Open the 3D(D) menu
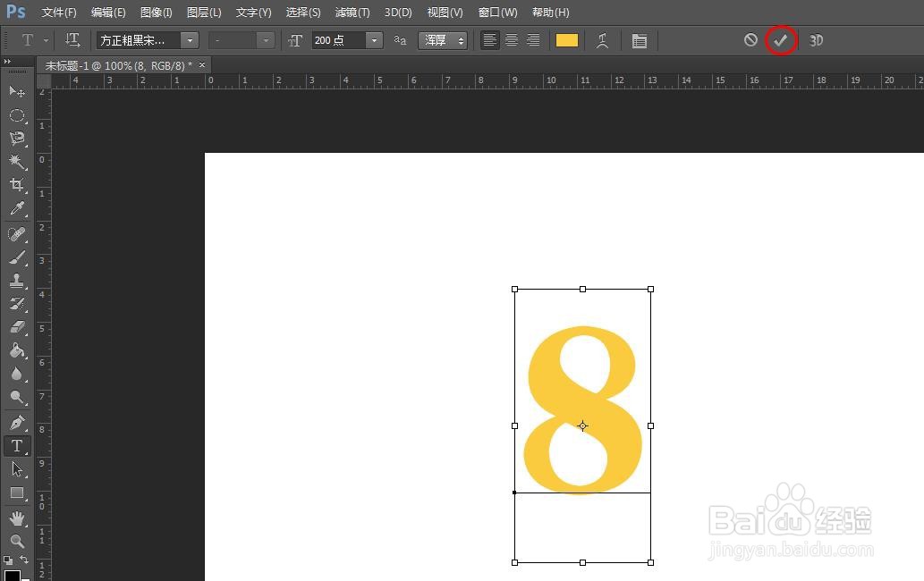Screen dimensions: 924x581 click(x=398, y=12)
